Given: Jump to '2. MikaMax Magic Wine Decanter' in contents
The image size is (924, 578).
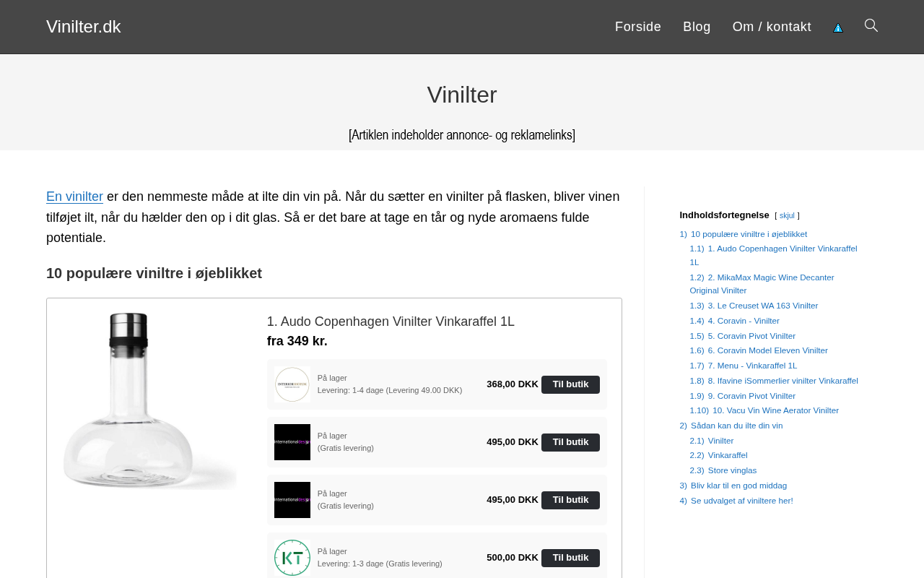Looking at the screenshot, I should point(762,284).
